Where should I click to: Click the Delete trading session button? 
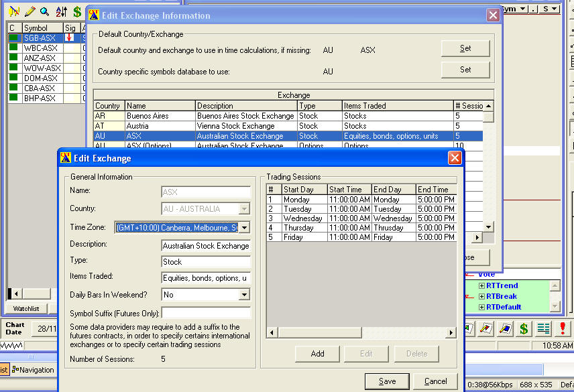click(x=416, y=354)
